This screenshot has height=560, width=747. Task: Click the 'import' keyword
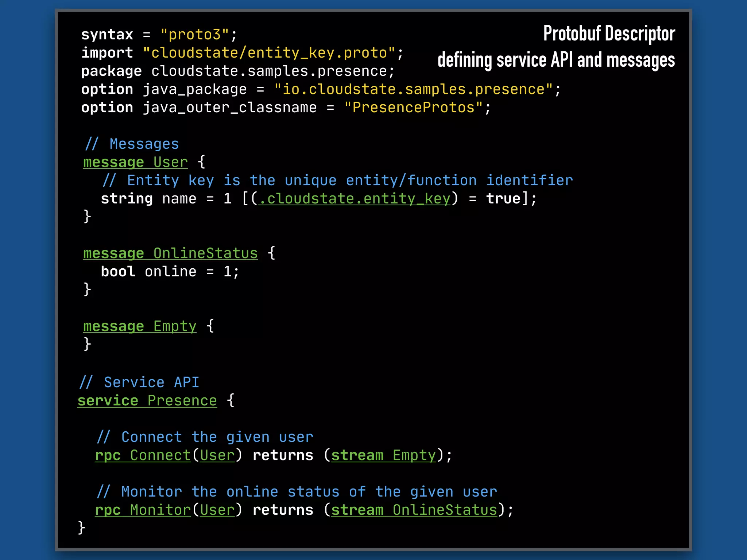pos(107,53)
